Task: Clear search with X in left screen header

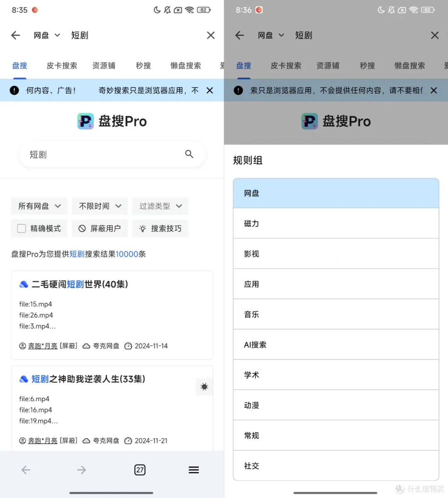Action: (211, 35)
